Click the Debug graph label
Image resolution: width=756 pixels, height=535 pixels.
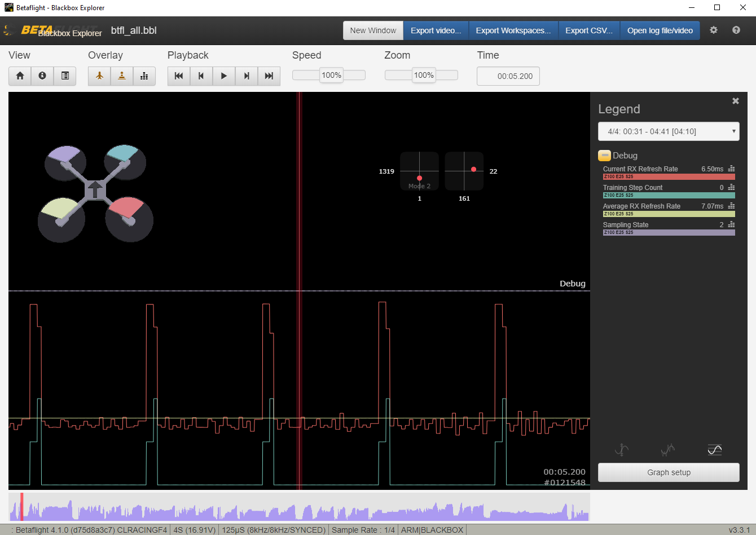click(x=573, y=284)
